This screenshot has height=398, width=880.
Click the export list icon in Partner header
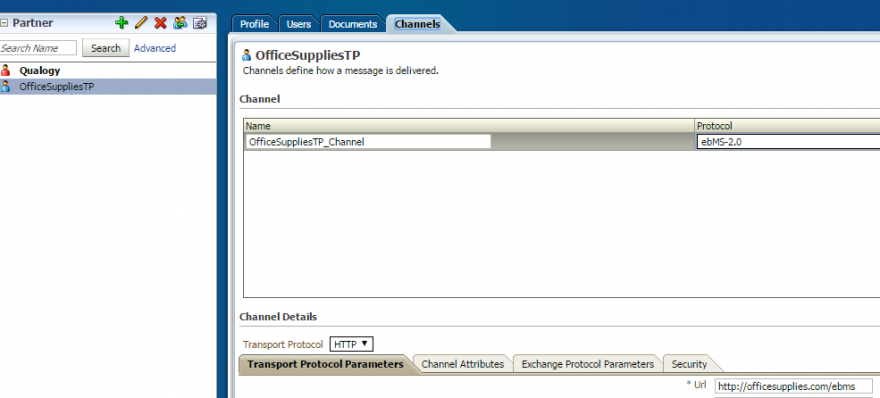point(200,22)
